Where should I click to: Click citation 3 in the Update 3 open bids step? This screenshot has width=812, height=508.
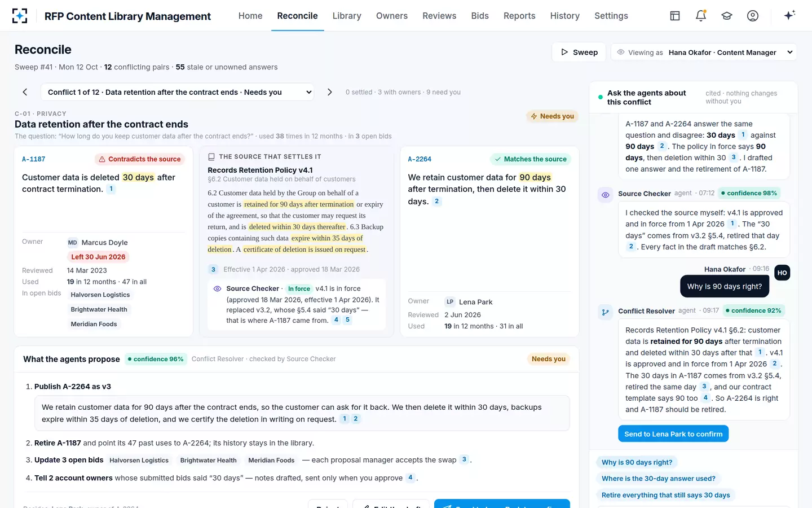pos(464,459)
